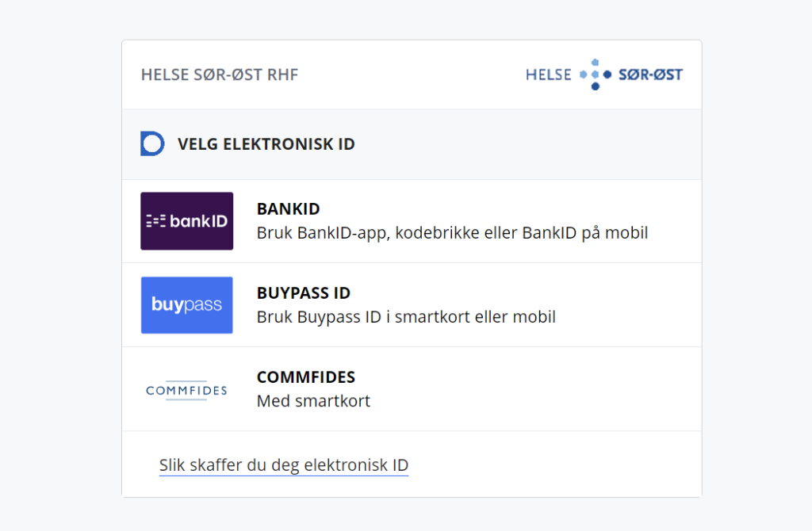812x531 pixels.
Task: Select the COMMFIDES heading option
Action: click(306, 377)
